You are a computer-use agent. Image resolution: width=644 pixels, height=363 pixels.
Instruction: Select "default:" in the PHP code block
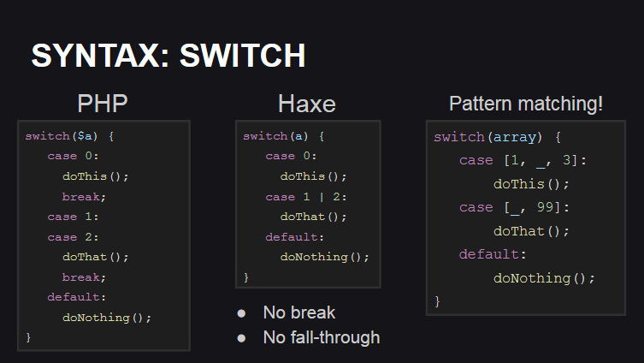pos(76,297)
